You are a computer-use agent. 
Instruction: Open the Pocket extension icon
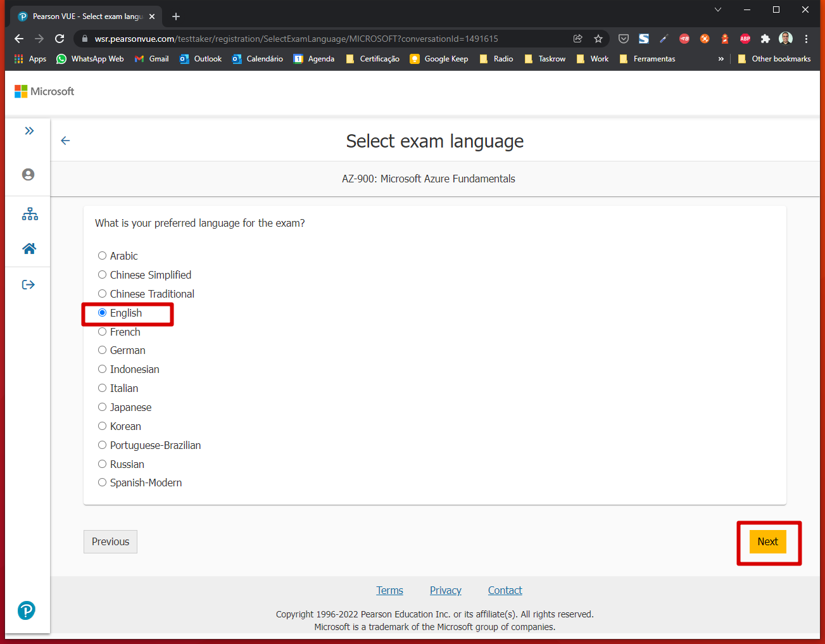[624, 39]
